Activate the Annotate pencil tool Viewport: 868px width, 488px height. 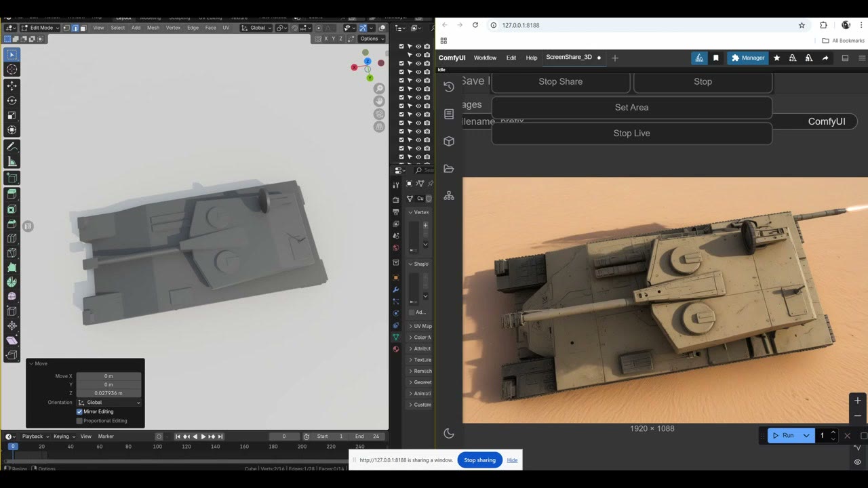coord(12,146)
